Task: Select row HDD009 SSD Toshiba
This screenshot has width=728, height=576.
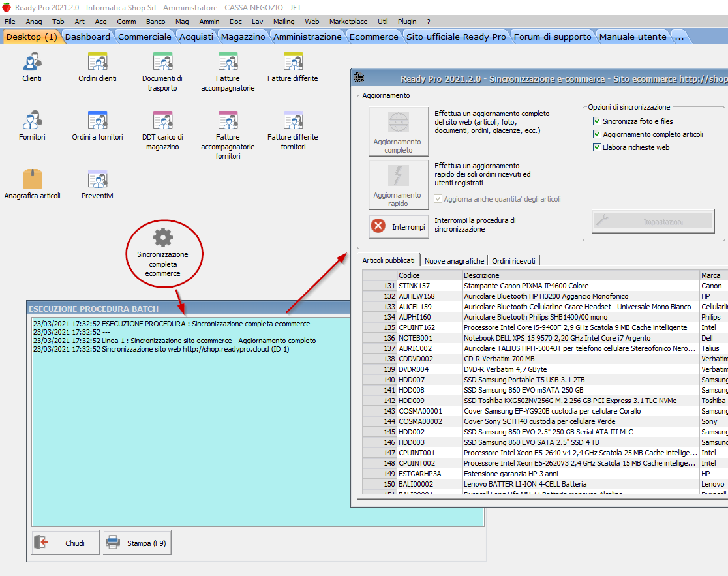Action: pos(545,401)
